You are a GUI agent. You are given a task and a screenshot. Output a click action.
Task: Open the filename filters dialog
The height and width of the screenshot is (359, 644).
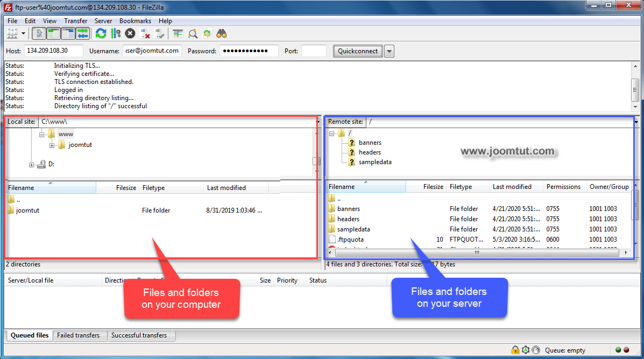coord(178,33)
